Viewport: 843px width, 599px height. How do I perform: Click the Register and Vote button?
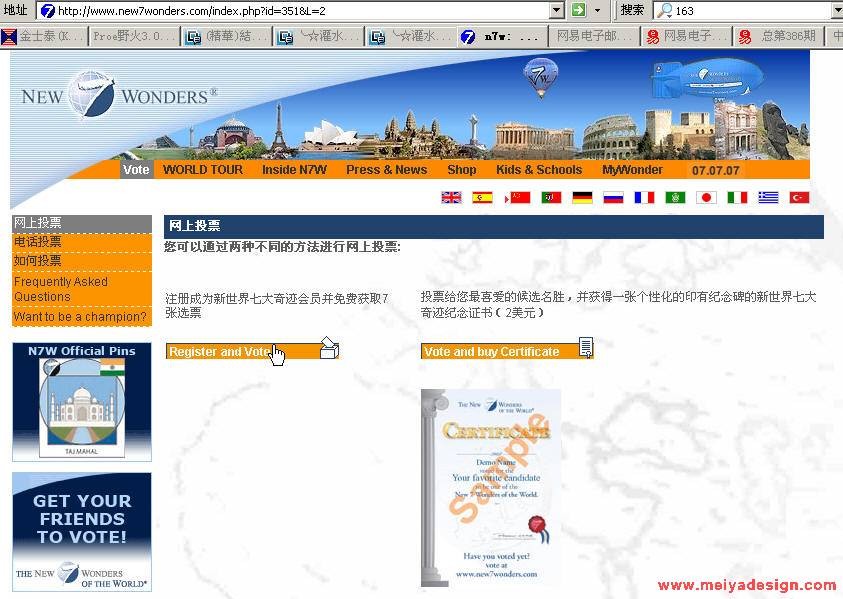point(252,351)
